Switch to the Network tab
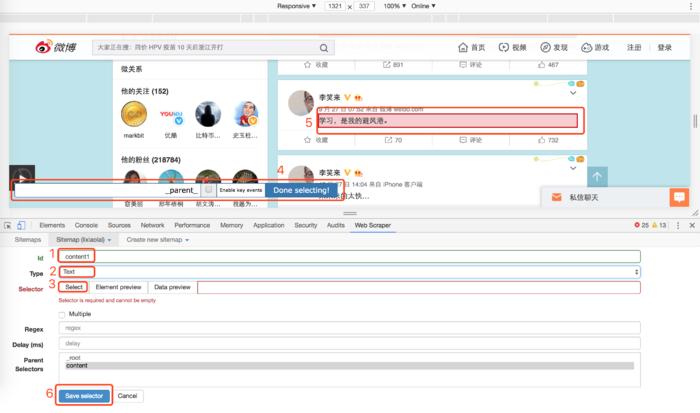The width and height of the screenshot is (700, 413). point(152,225)
